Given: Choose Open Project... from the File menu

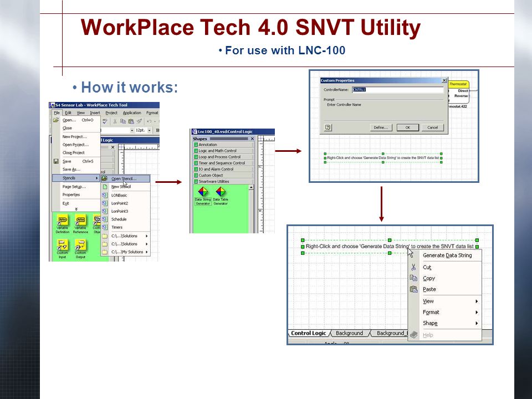Looking at the screenshot, I should pyautogui.click(x=75, y=145).
